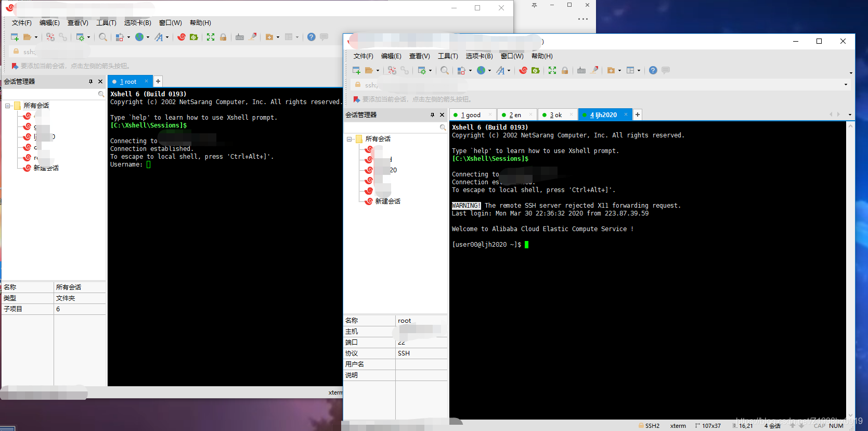Click Reconnect chain icon in front Xshell toolbar
Viewport: 868px width, 431px height.
(x=405, y=70)
